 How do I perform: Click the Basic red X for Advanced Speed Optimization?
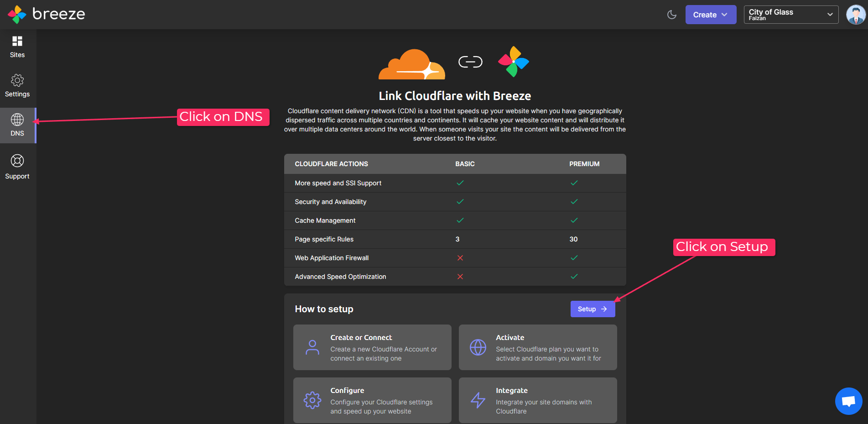pos(460,277)
